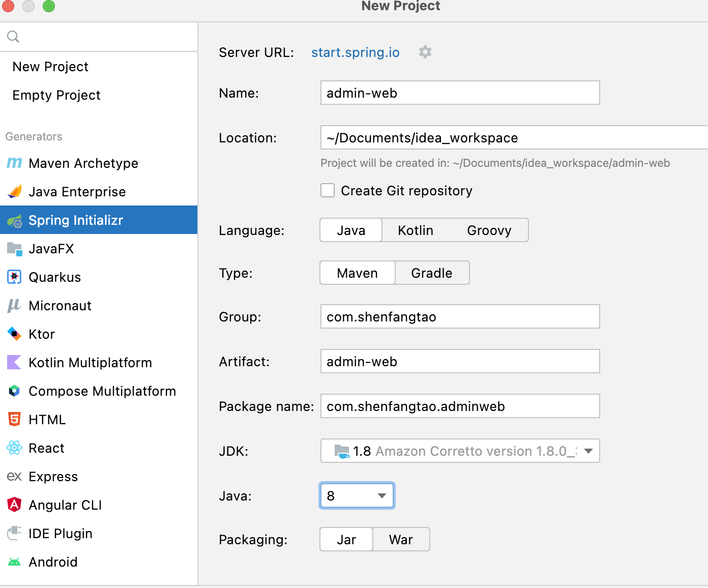
Task: Click the HTML5 shield icon
Action: (14, 420)
